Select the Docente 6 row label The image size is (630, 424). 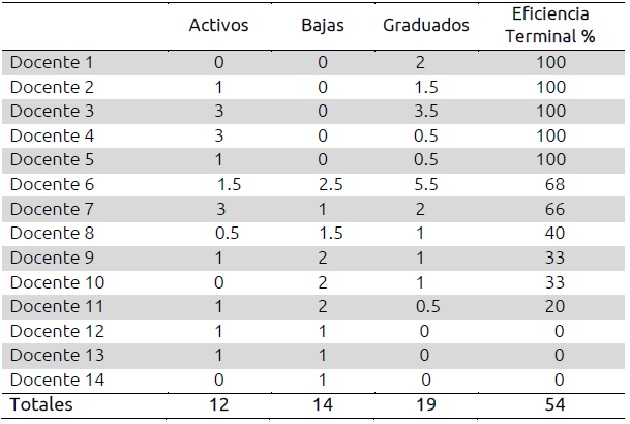[x=52, y=184]
